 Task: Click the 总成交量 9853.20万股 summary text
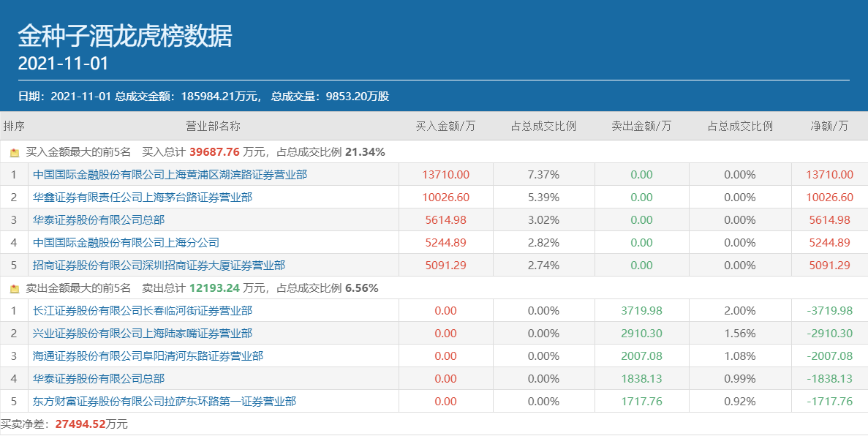330,97
